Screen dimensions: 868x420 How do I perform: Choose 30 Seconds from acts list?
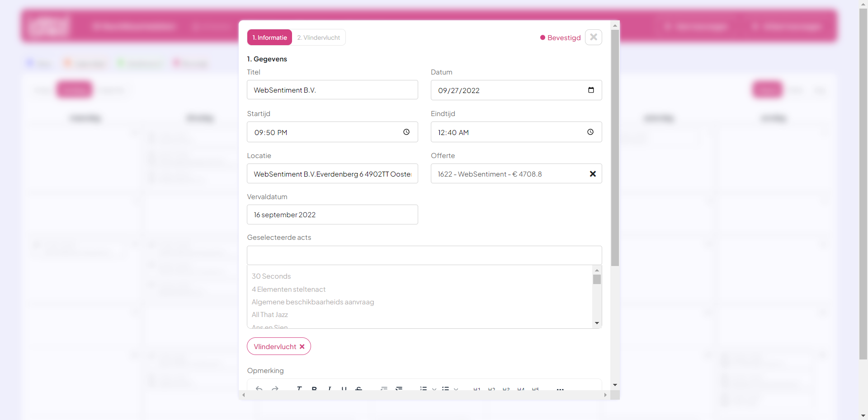pos(271,276)
